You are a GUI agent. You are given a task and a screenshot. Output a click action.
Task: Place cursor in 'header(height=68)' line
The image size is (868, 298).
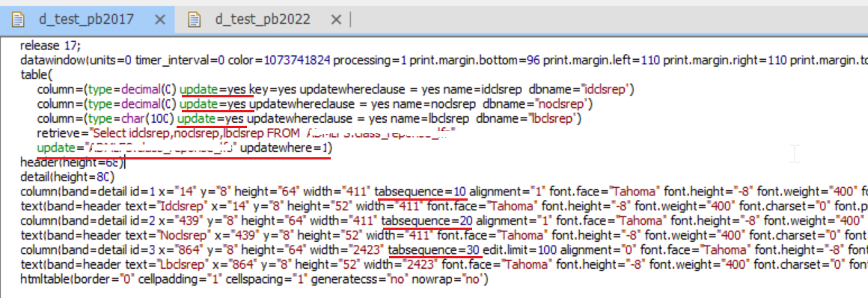coord(72,162)
